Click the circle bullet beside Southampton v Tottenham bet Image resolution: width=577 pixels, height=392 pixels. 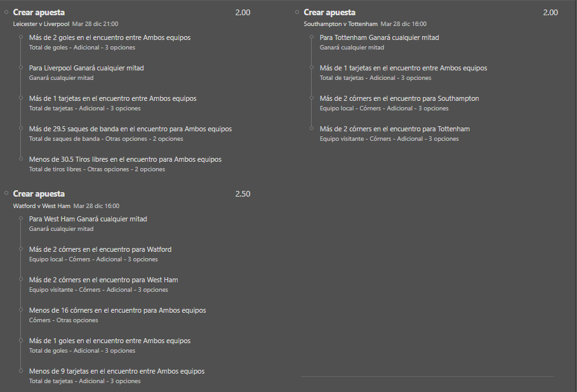[297, 12]
